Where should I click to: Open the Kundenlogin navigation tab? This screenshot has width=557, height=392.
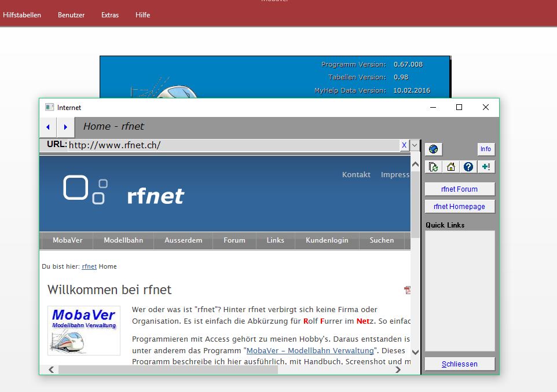tap(327, 241)
